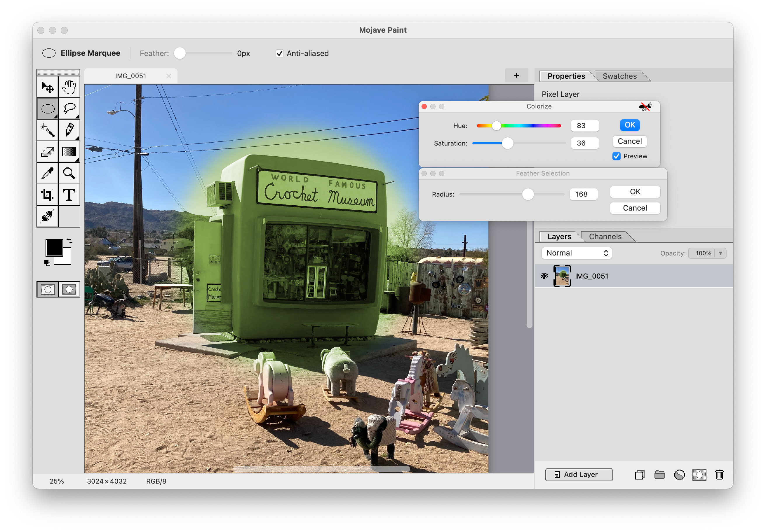
Task: Open the Normal blend mode dropdown
Action: coord(577,253)
